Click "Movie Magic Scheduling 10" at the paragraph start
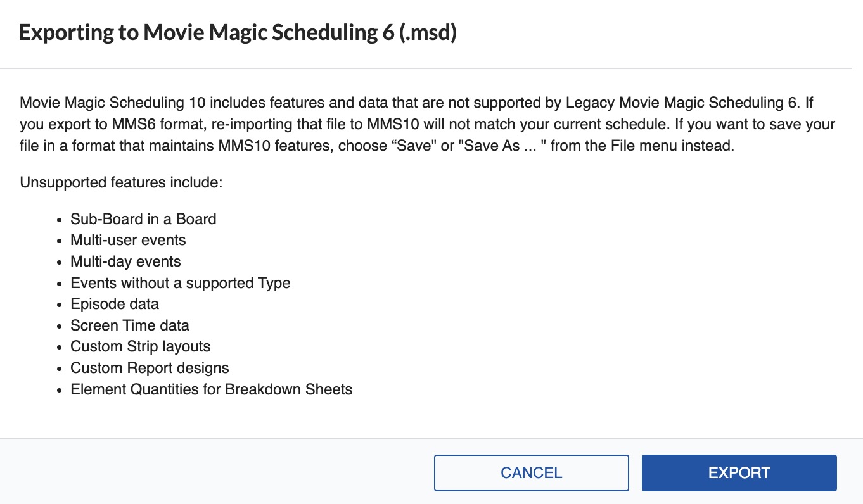863x504 pixels. point(105,103)
